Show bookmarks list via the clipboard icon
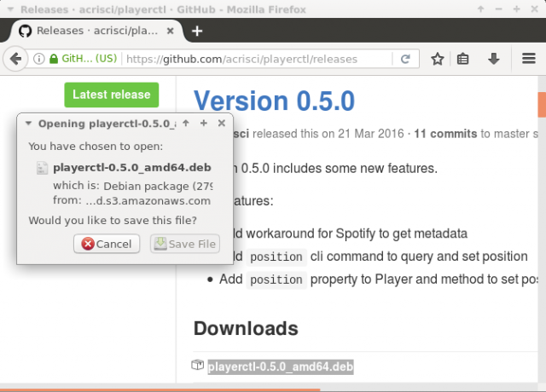 [x=462, y=59]
